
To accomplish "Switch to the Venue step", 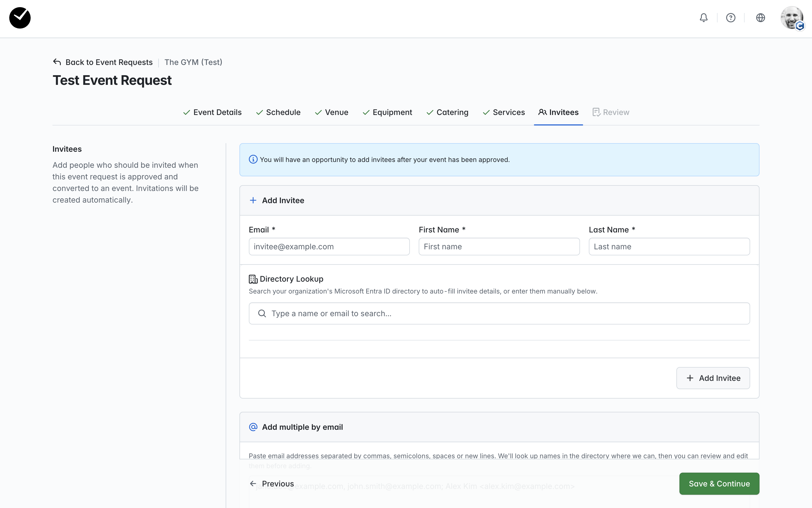I will tap(332, 112).
